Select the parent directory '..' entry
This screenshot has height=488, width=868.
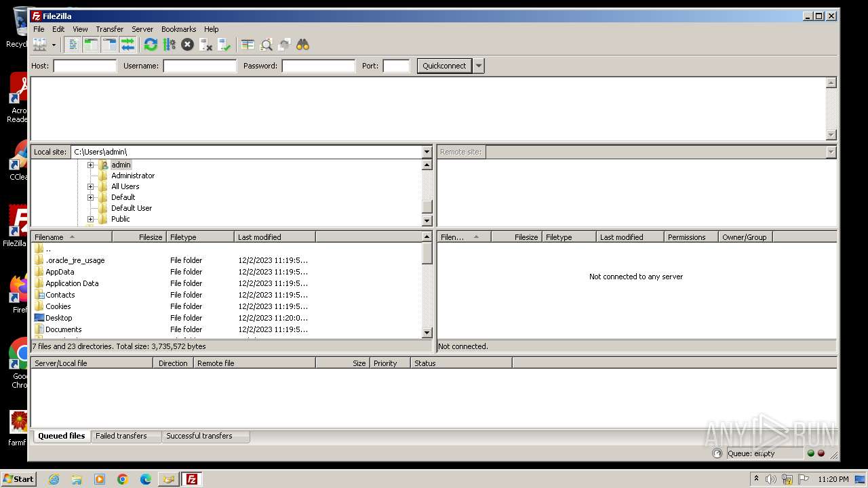pyautogui.click(x=226, y=249)
